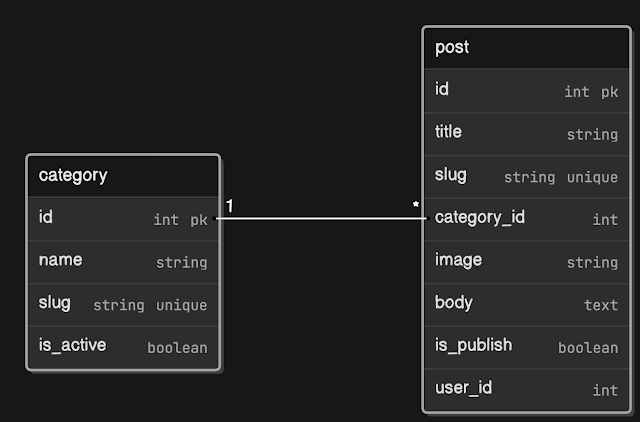
Task: Click the relationship line between tables
Action: tap(321, 218)
